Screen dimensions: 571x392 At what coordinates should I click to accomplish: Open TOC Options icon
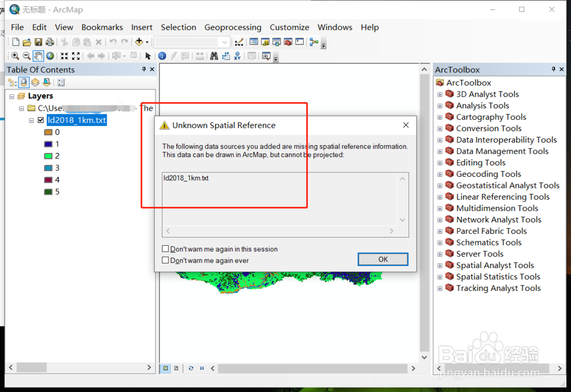(61, 83)
